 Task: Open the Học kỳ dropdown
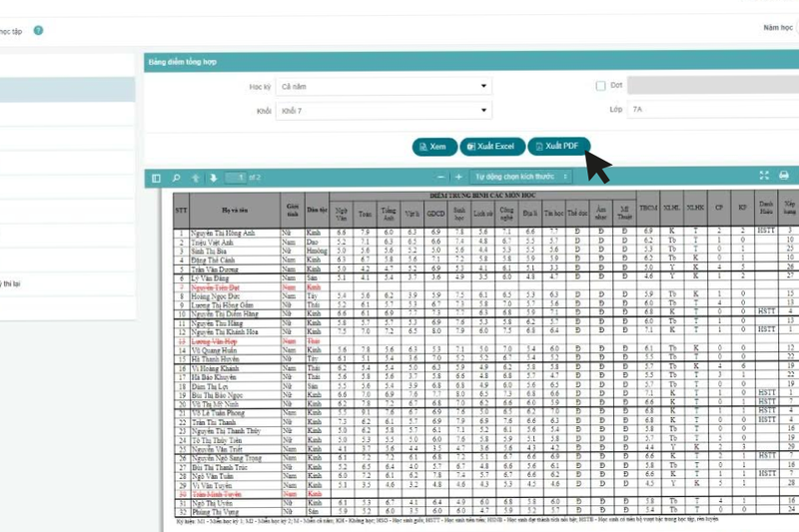click(385, 86)
